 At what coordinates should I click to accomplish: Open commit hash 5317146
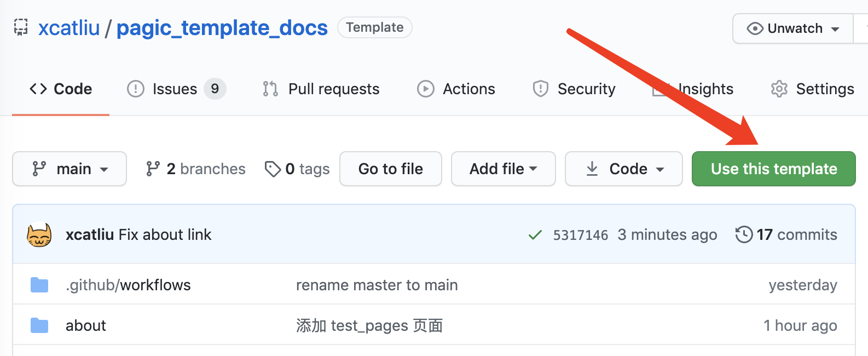pos(581,235)
